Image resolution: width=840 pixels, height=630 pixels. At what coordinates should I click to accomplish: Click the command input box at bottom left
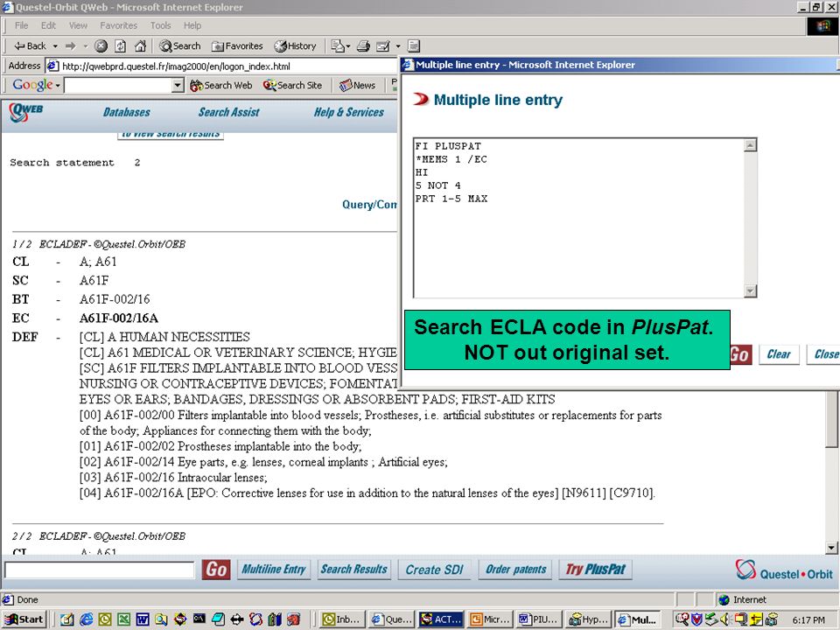click(x=99, y=570)
